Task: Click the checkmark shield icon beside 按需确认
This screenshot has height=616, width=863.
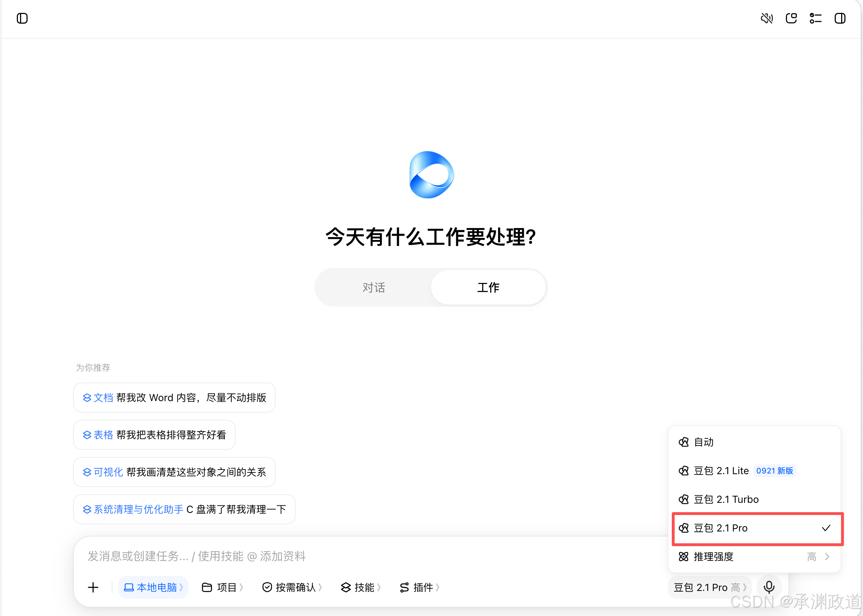Action: tap(267, 587)
